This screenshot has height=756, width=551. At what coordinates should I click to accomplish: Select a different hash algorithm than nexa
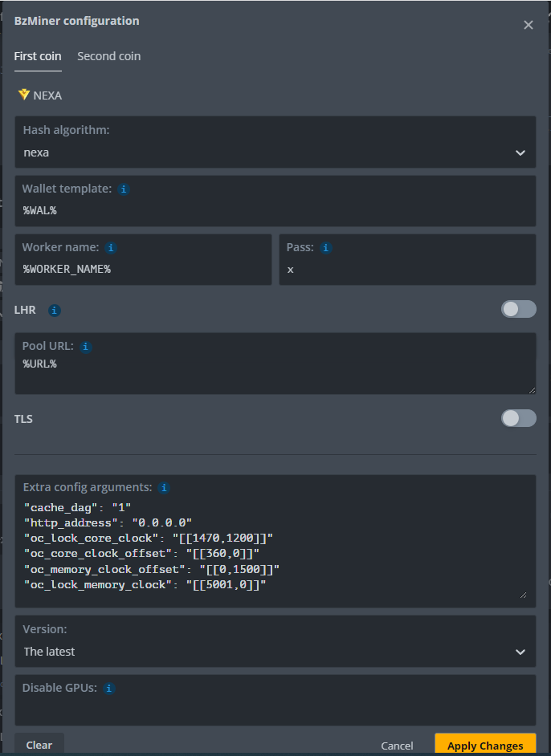click(520, 152)
